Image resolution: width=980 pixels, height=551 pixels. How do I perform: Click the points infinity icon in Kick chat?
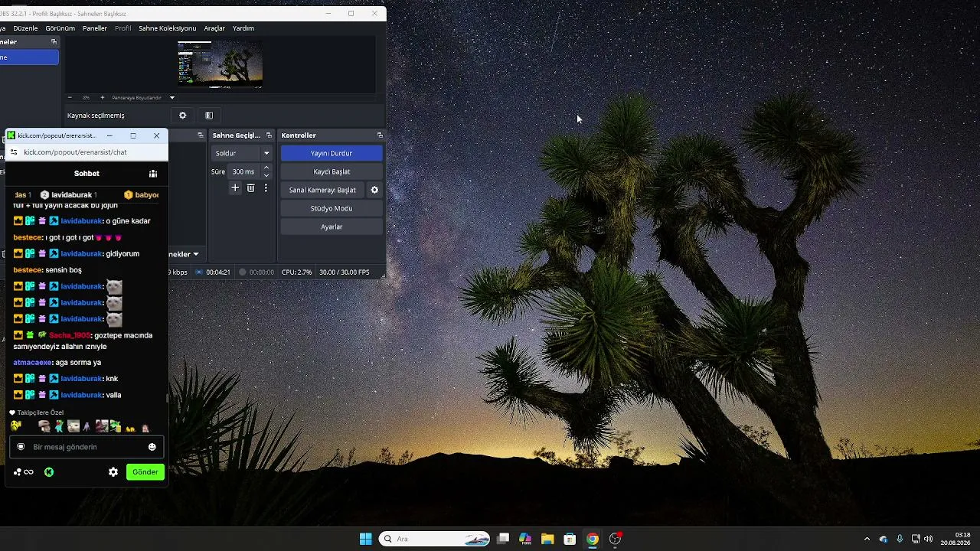pyautogui.click(x=24, y=472)
